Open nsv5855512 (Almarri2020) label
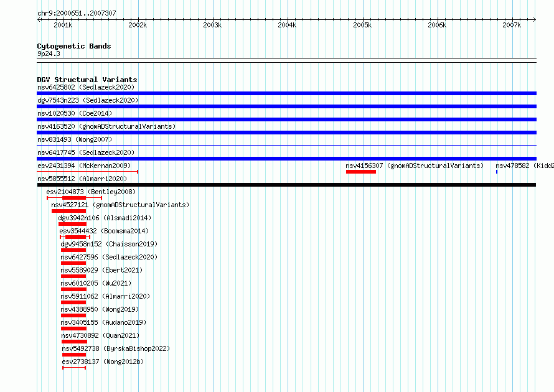554x392 pixels. [x=82, y=179]
